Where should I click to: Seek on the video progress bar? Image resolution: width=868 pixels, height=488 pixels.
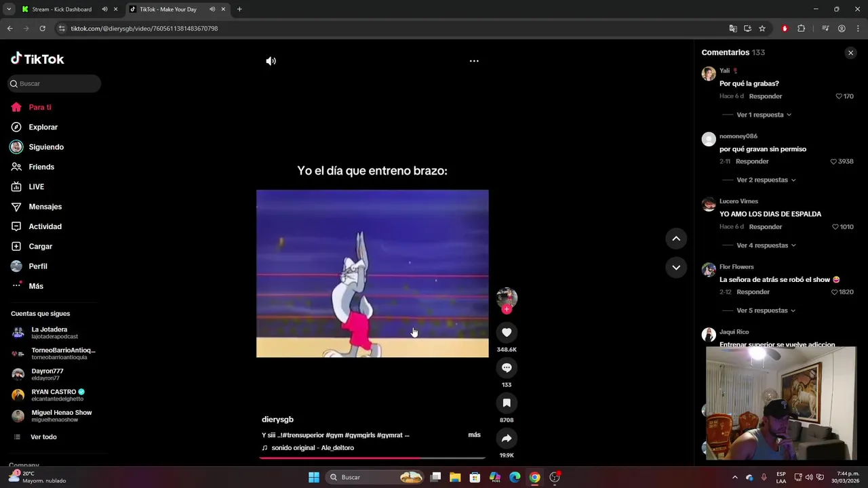(372, 458)
